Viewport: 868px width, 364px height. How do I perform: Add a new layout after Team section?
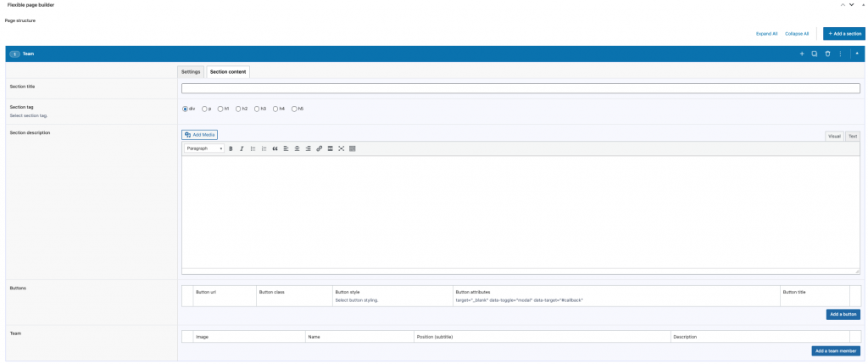point(802,53)
